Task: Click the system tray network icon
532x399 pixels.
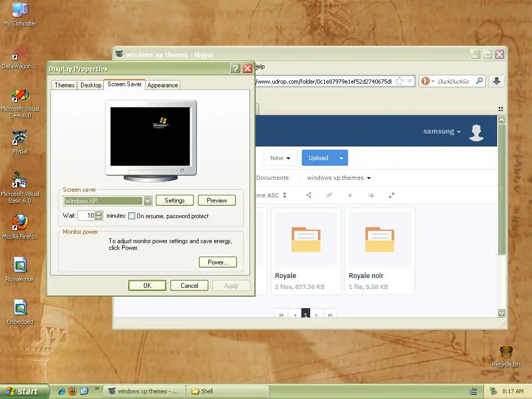Action: click(494, 391)
